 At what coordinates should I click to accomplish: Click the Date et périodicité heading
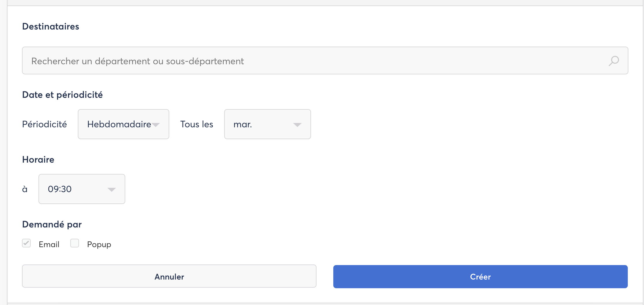[62, 95]
